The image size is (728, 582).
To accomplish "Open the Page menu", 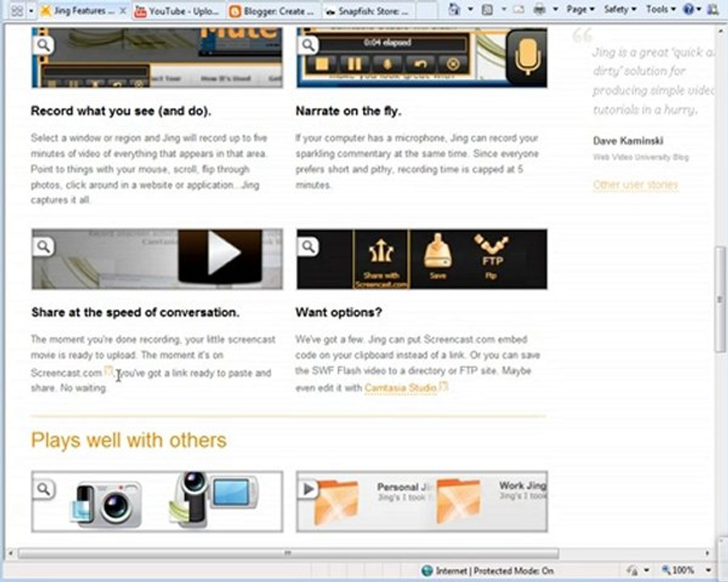I will click(580, 9).
